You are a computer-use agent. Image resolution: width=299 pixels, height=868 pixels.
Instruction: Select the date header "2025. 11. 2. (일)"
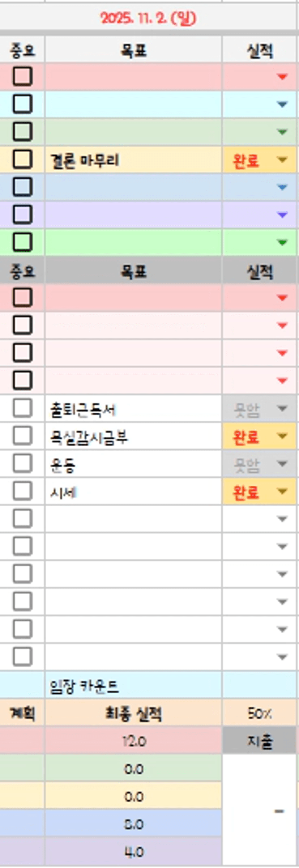click(x=148, y=18)
